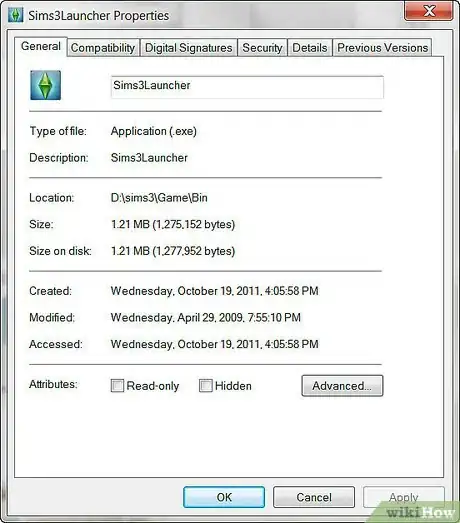Click the Cancel button
The height and width of the screenshot is (523, 460).
tap(314, 497)
